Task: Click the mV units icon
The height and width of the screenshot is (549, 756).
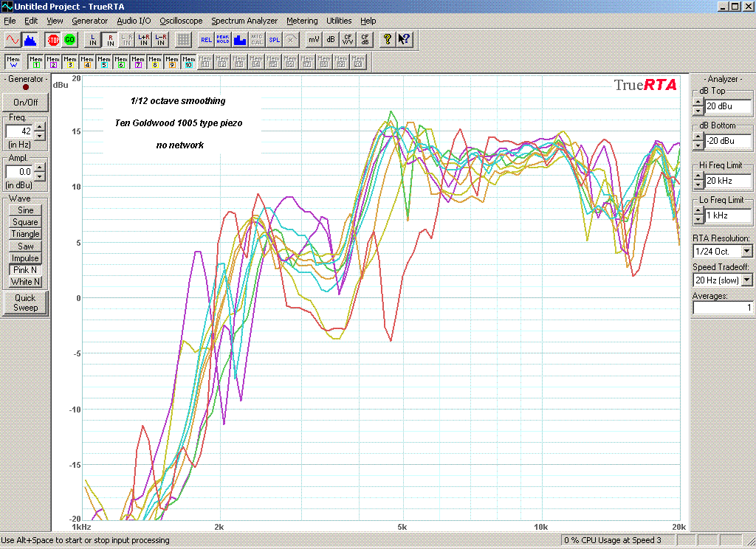Action: tap(314, 40)
